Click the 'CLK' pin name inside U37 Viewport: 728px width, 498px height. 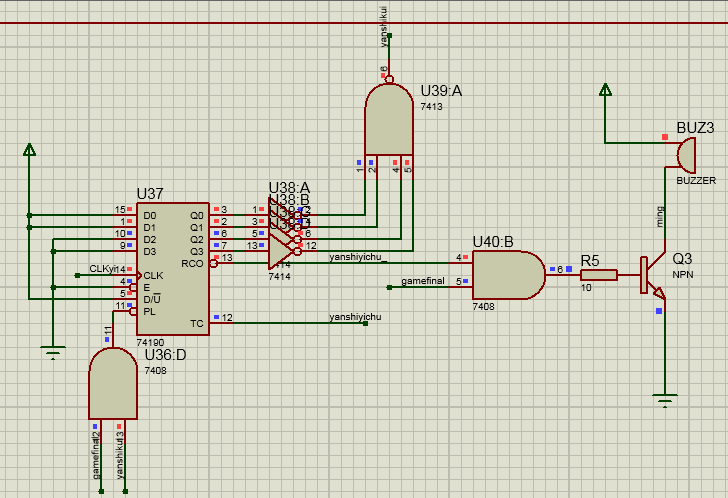click(153, 276)
